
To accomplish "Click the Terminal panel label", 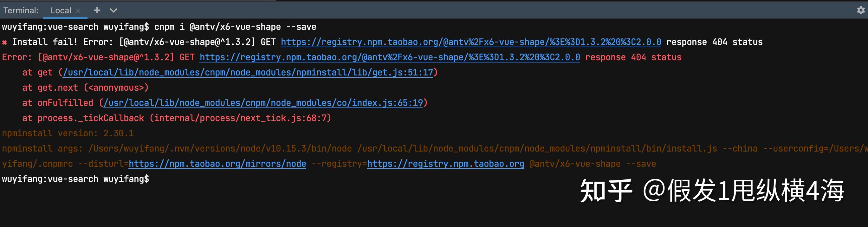I will coord(21,10).
